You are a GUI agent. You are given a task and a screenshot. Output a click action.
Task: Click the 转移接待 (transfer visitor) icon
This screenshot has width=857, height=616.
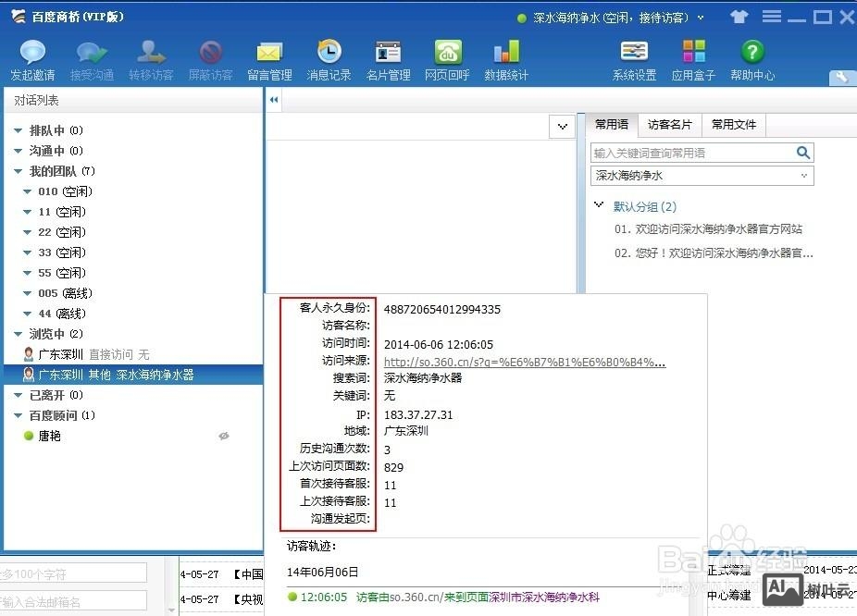click(x=151, y=57)
